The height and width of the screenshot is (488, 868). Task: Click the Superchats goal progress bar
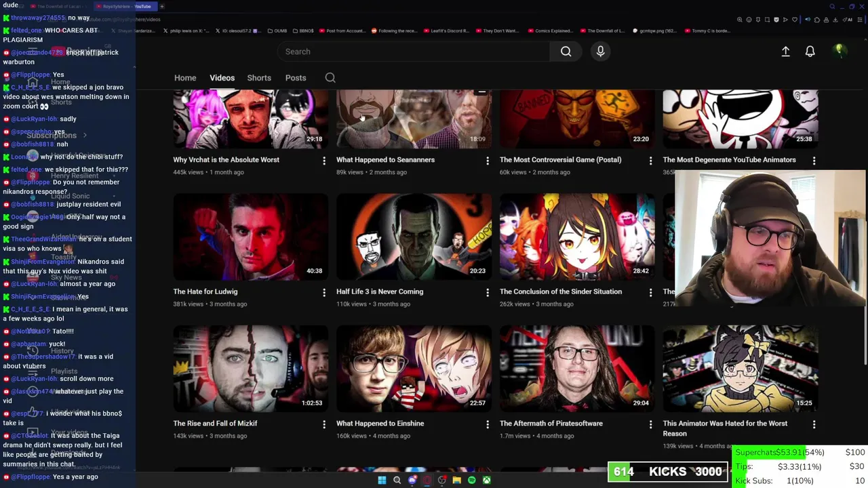[800, 452]
